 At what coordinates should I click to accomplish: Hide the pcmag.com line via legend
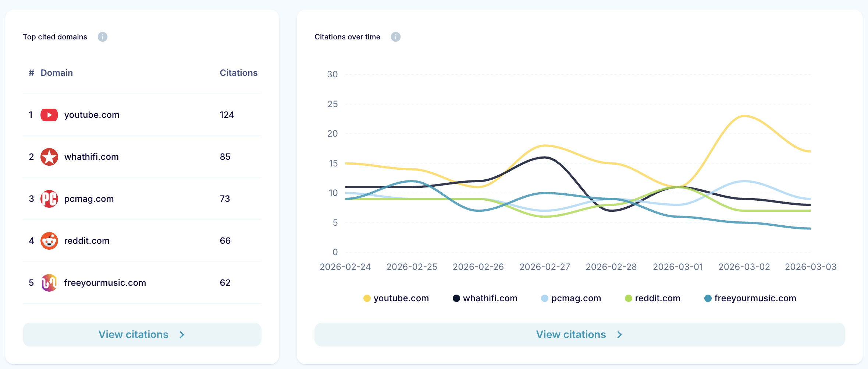pyautogui.click(x=571, y=298)
